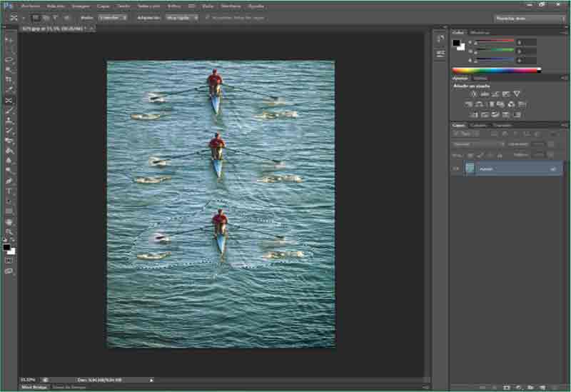Screen dimensions: 571x392
Task: Click the foreground color swatch in Color panel
Action: [x=457, y=43]
